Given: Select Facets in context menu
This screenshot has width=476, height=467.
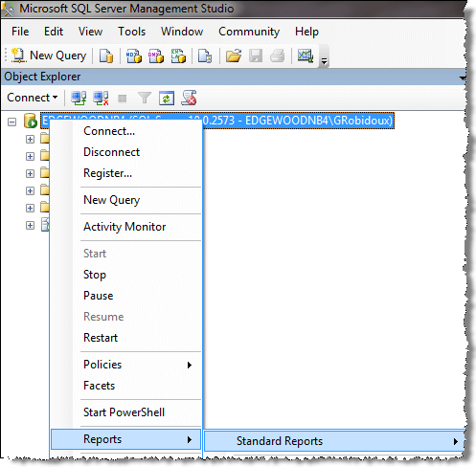Looking at the screenshot, I should [x=125, y=386].
